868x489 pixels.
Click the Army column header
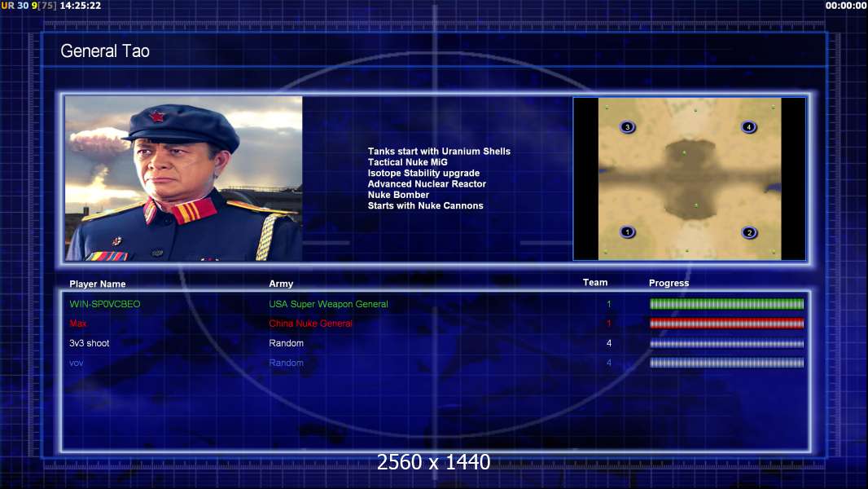(281, 284)
